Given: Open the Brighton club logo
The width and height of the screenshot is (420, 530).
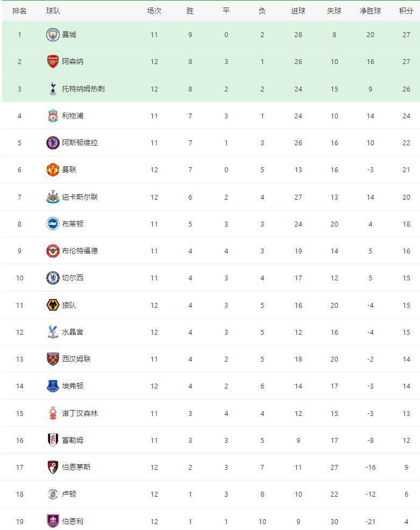Looking at the screenshot, I should tap(53, 224).
